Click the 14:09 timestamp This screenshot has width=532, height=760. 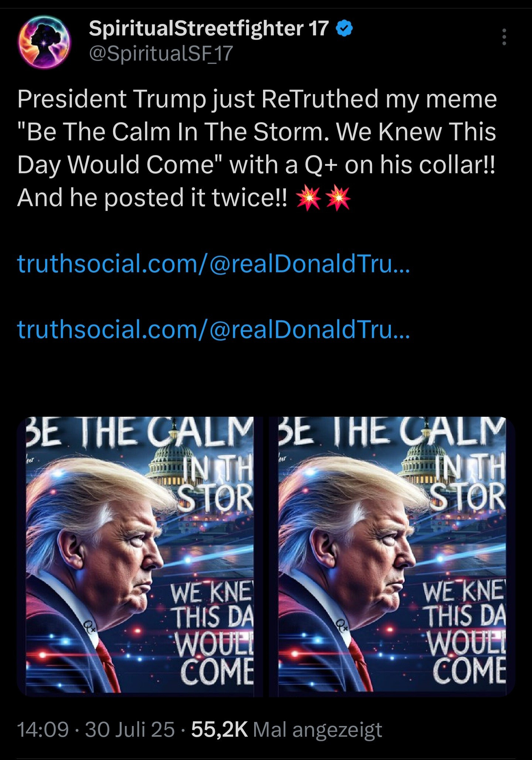pyautogui.click(x=43, y=730)
